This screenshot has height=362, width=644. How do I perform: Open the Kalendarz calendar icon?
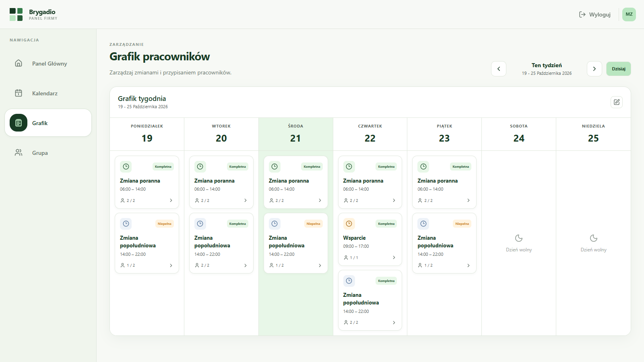click(x=19, y=93)
